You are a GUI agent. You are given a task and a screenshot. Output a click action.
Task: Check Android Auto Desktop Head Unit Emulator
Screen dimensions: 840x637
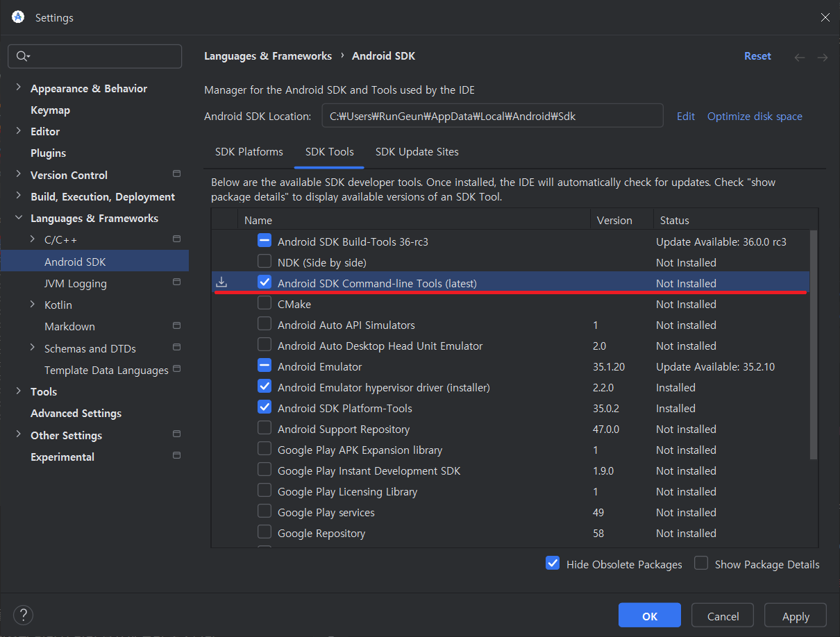click(x=264, y=345)
